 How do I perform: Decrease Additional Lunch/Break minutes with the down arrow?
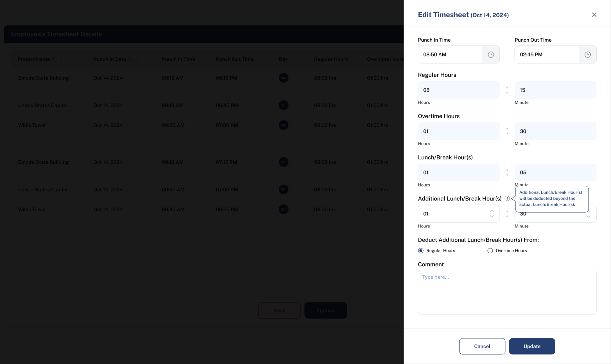pos(588,217)
